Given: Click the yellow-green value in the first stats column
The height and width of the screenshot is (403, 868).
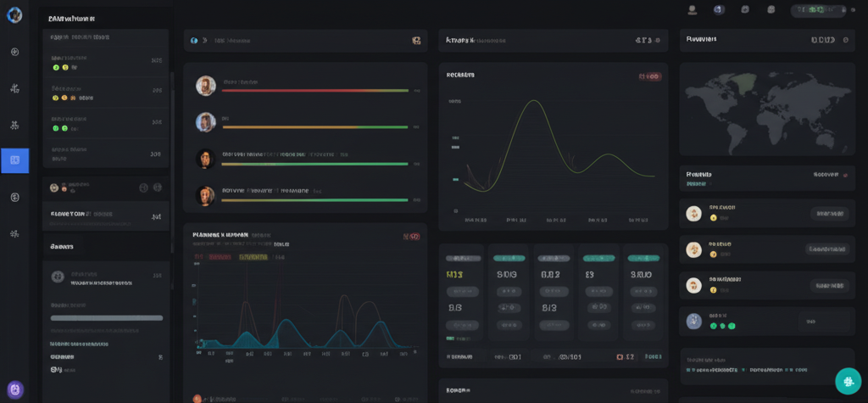Looking at the screenshot, I should point(454,274).
